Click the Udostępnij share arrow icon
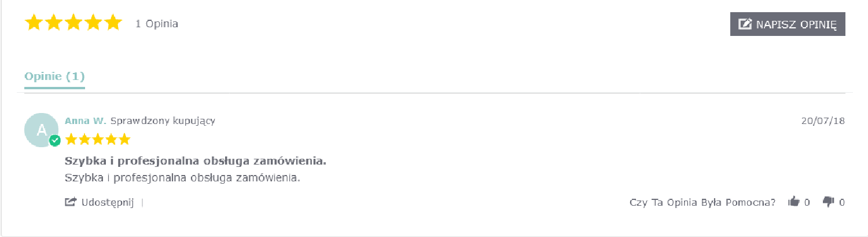 click(71, 202)
